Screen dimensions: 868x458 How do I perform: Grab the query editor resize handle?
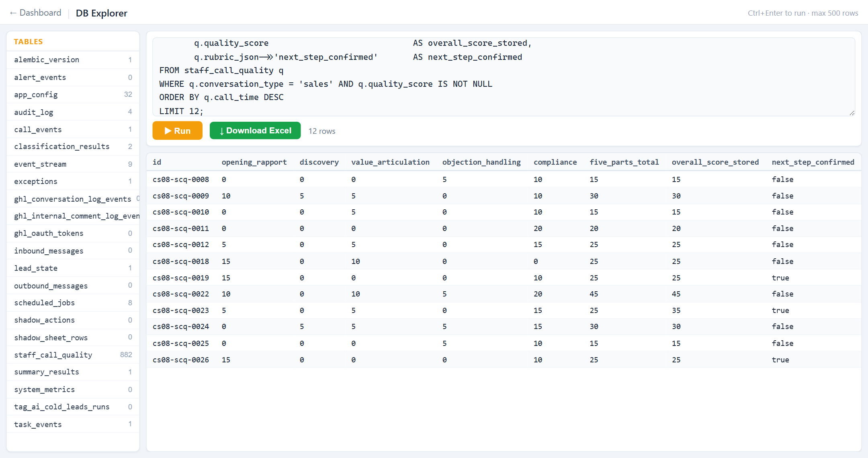[x=852, y=113]
